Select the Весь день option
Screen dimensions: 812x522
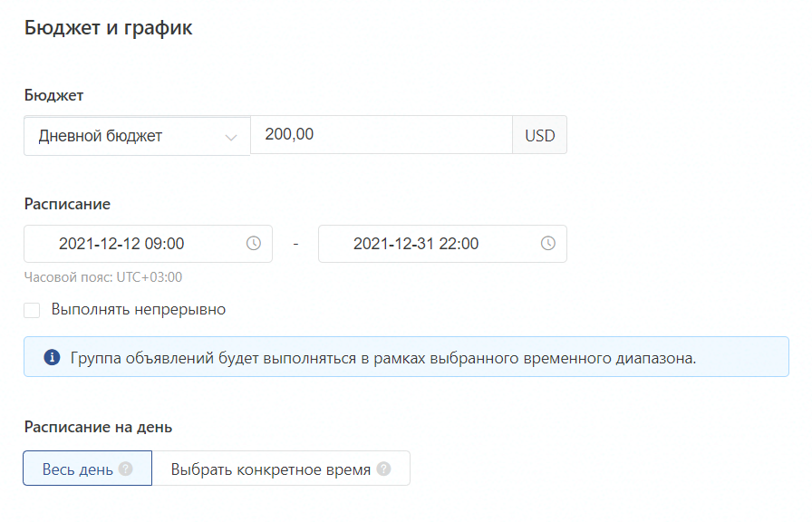[x=88, y=469]
